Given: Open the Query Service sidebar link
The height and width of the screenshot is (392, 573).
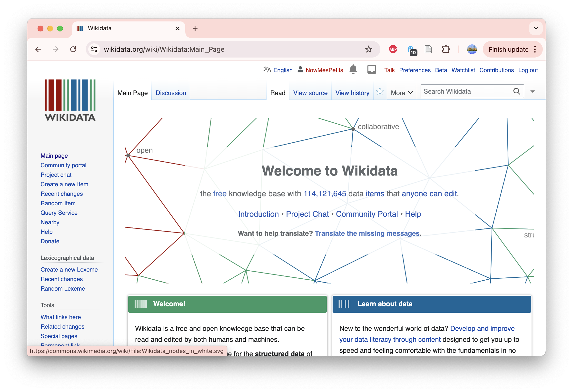Looking at the screenshot, I should [x=59, y=213].
